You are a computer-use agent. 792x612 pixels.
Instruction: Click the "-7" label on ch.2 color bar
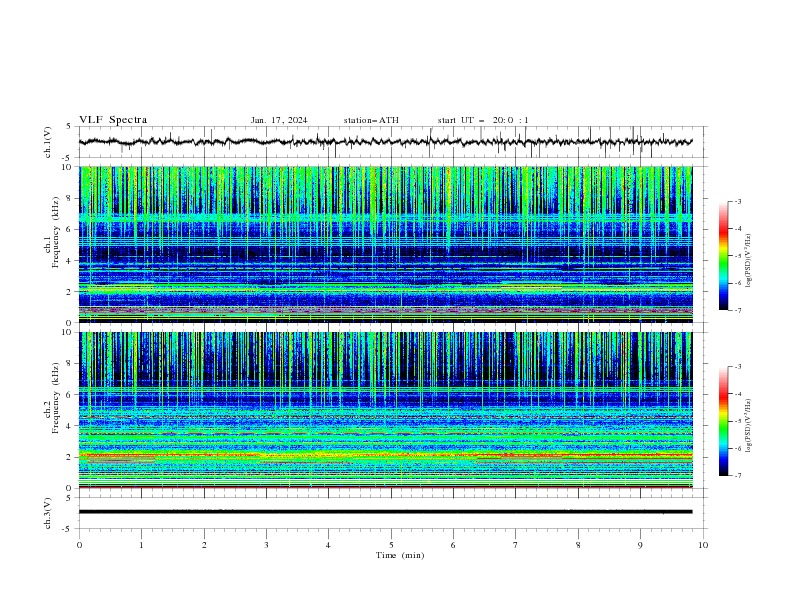click(x=738, y=475)
